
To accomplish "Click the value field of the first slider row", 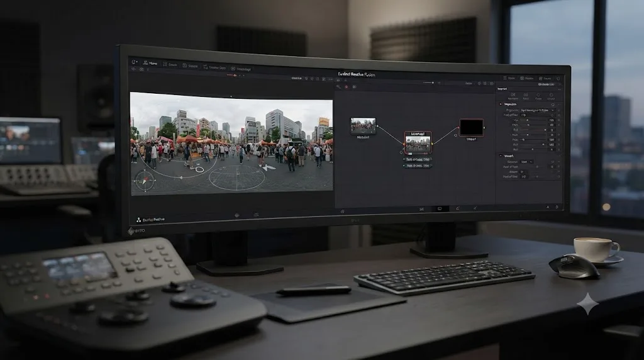I will pyautogui.click(x=552, y=120).
